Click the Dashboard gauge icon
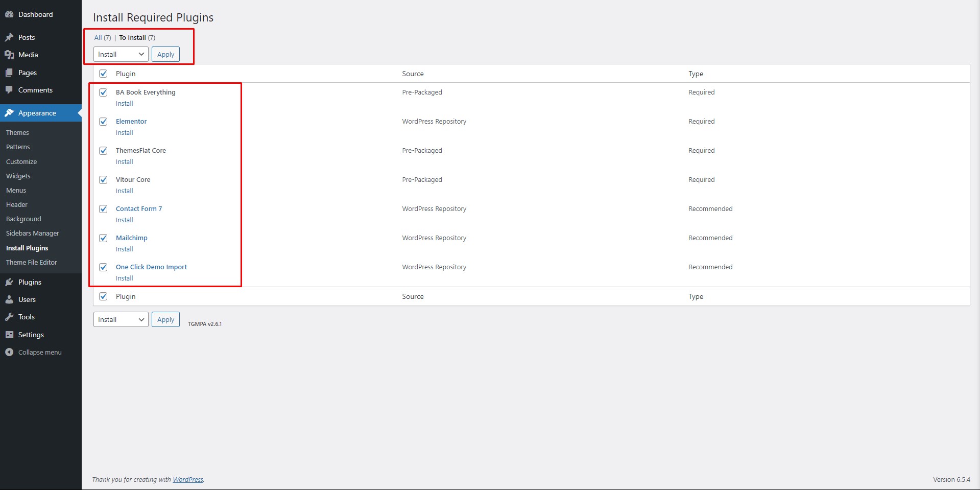The height and width of the screenshot is (490, 980). (9, 14)
